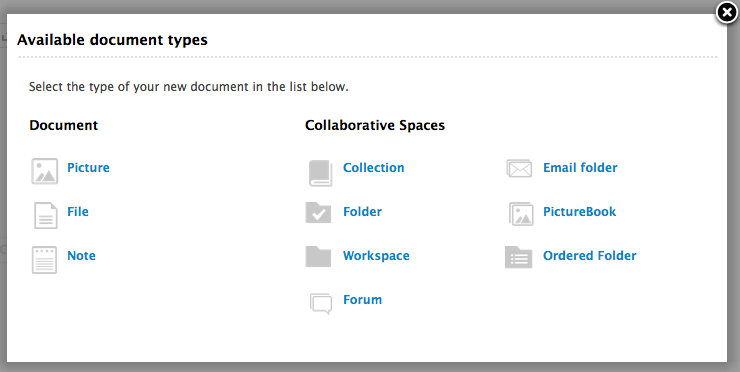740x372 pixels.
Task: Close the Available document types dialog
Action: pos(727,13)
